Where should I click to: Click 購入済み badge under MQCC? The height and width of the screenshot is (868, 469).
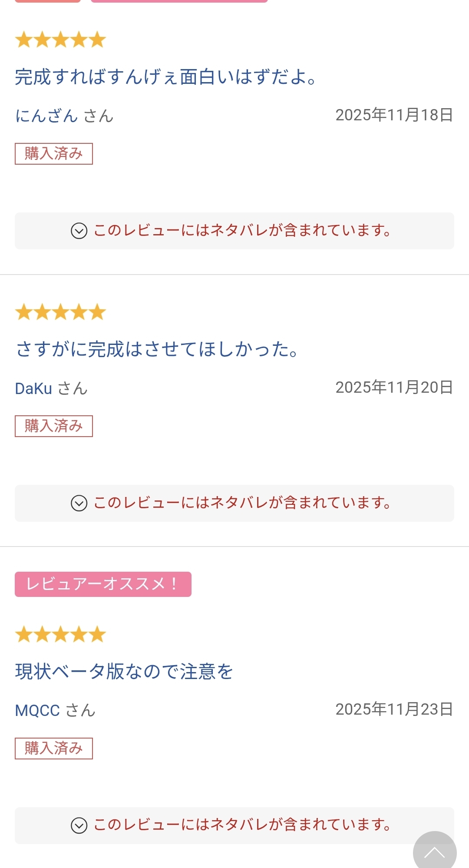54,748
